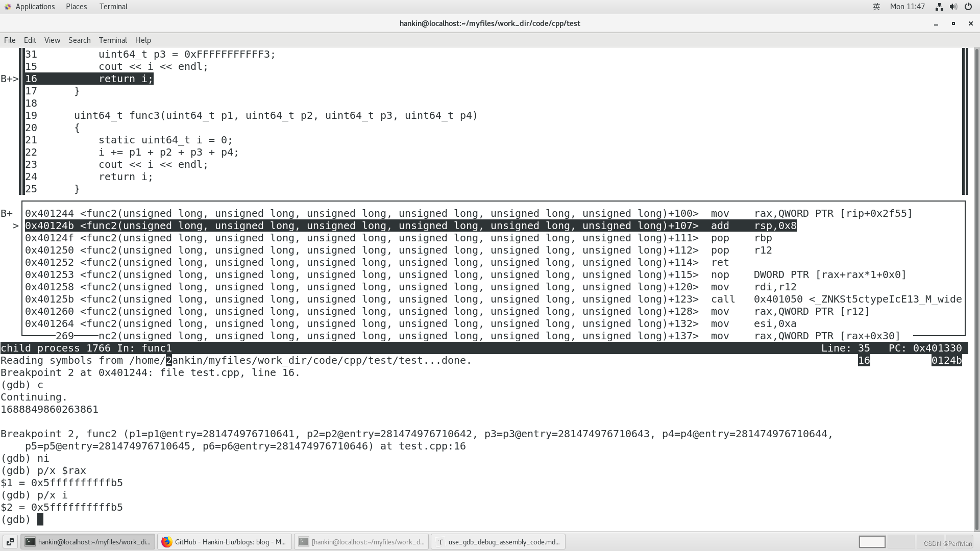Open the clock showing Mon 11:47
The width and height of the screenshot is (980, 551).
pos(907,7)
